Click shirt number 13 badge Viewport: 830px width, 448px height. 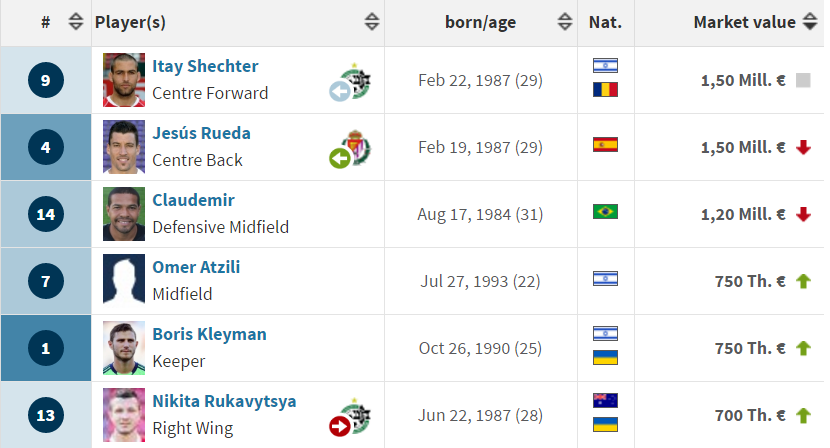pos(46,415)
